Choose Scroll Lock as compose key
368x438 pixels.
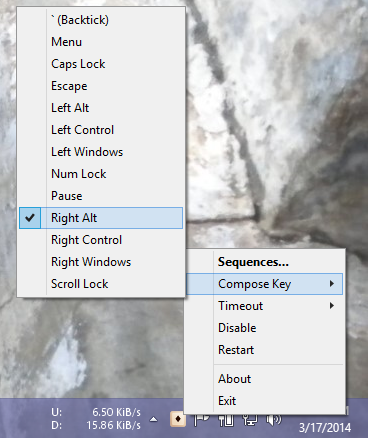pos(101,284)
